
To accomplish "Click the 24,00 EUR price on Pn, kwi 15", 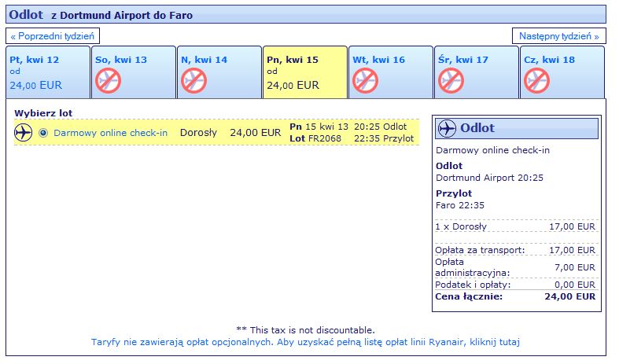I will click(293, 85).
